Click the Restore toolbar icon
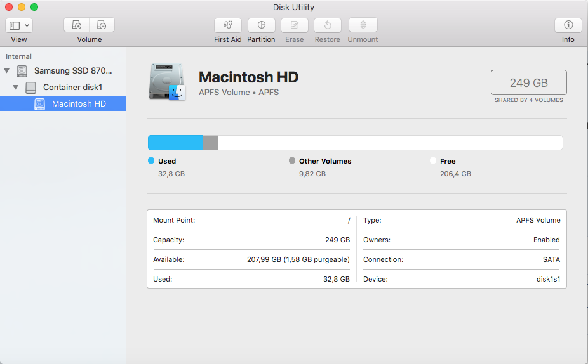 [x=328, y=25]
